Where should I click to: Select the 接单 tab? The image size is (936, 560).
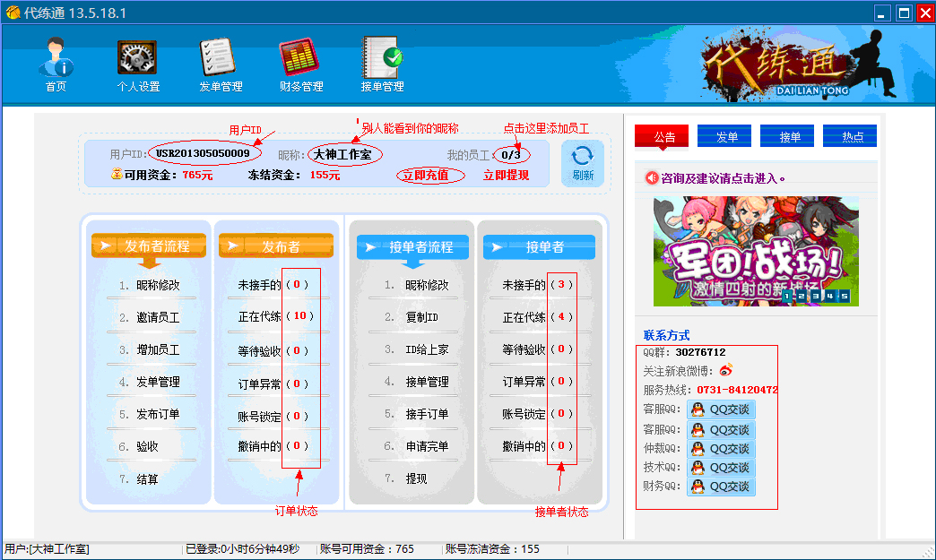pos(787,135)
